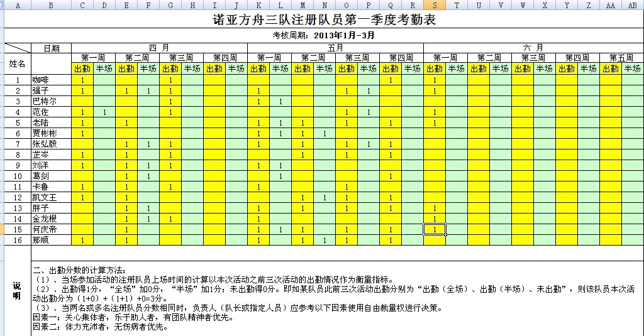Select column header T
The width and height of the screenshot is (644, 336).
coord(457,5)
